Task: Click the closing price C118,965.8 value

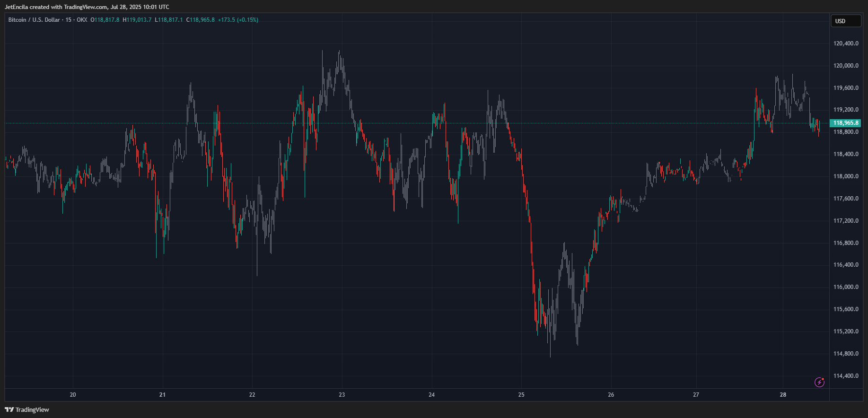Action: [201, 20]
